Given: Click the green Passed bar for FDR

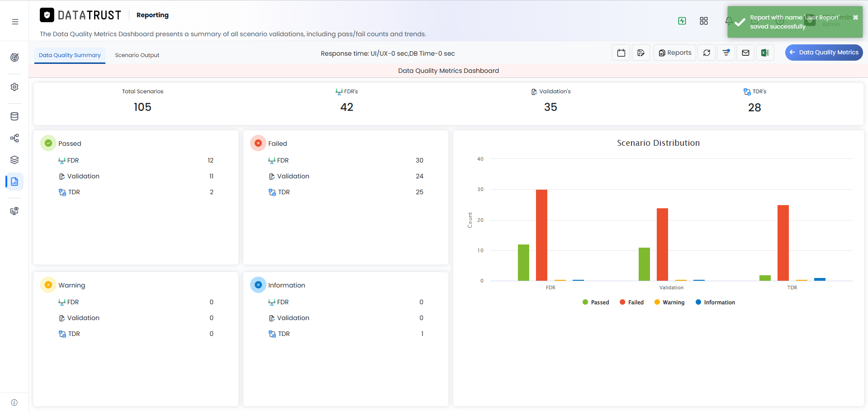Looking at the screenshot, I should point(523,263).
